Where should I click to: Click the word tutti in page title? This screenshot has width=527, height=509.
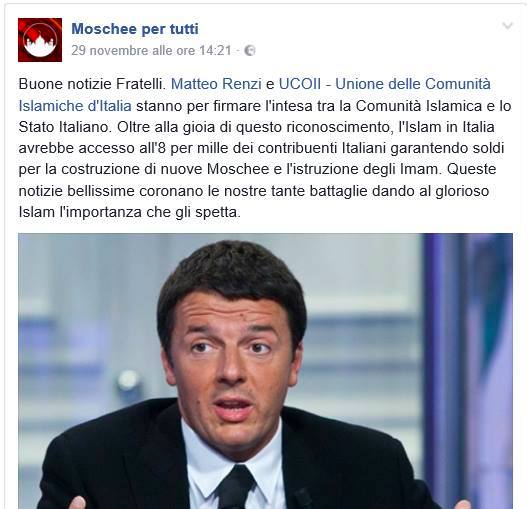pos(184,29)
